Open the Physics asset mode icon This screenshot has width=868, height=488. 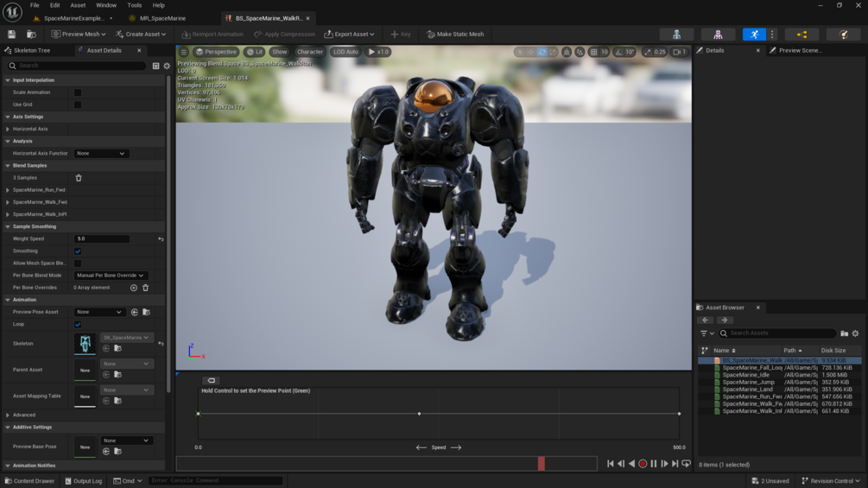844,35
